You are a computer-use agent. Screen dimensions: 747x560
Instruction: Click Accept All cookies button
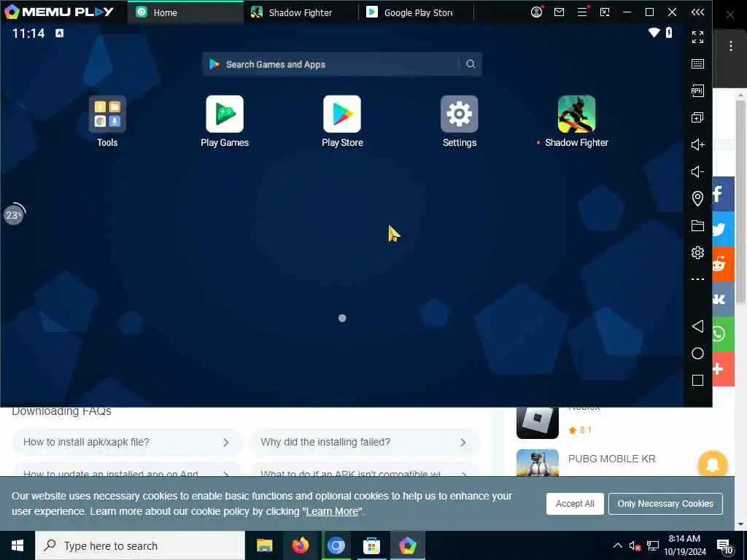575,503
